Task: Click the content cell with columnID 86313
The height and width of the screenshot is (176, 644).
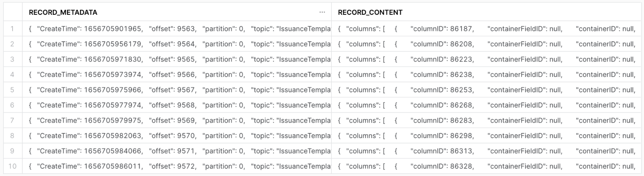Action: coord(486,151)
